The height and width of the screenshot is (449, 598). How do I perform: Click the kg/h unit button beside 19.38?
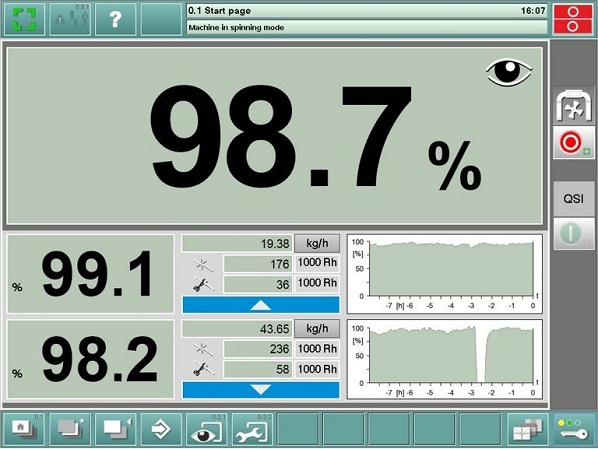(317, 243)
